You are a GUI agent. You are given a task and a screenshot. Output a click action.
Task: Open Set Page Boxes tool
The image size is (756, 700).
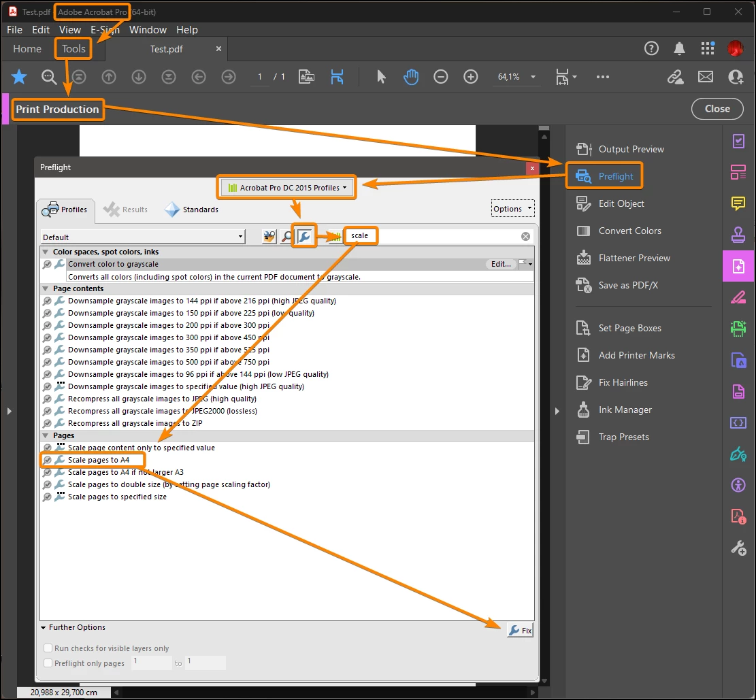point(619,329)
